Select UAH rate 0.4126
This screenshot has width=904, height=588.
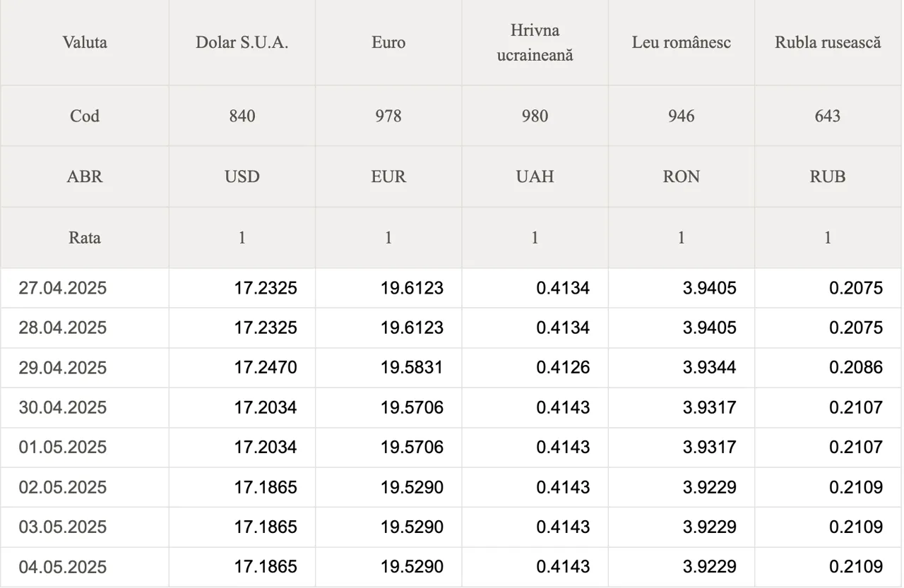click(x=563, y=368)
